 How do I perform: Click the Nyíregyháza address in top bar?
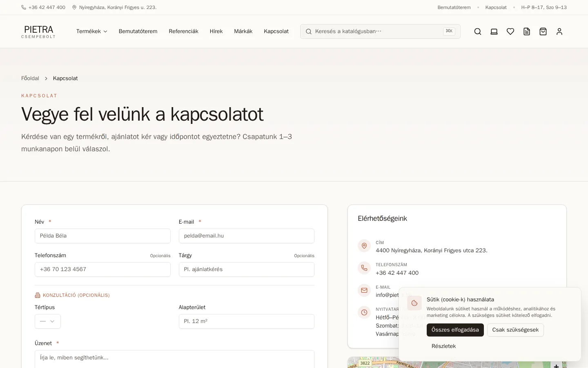coord(118,7)
